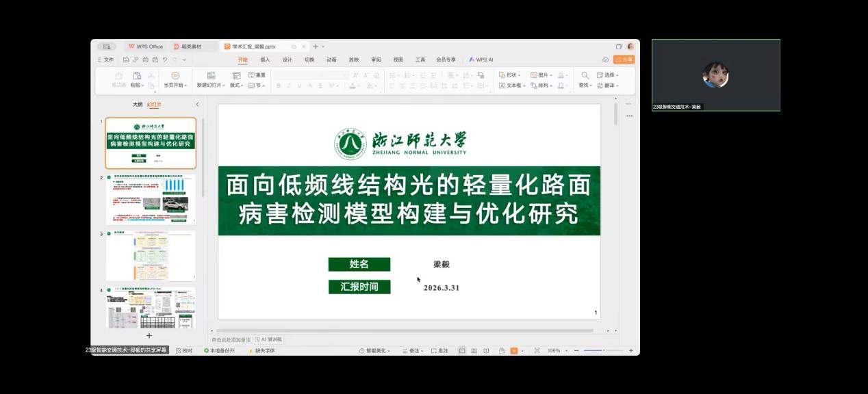The height and width of the screenshot is (394, 868).
Task: Click the zoom slider in status bar
Action: [594, 351]
